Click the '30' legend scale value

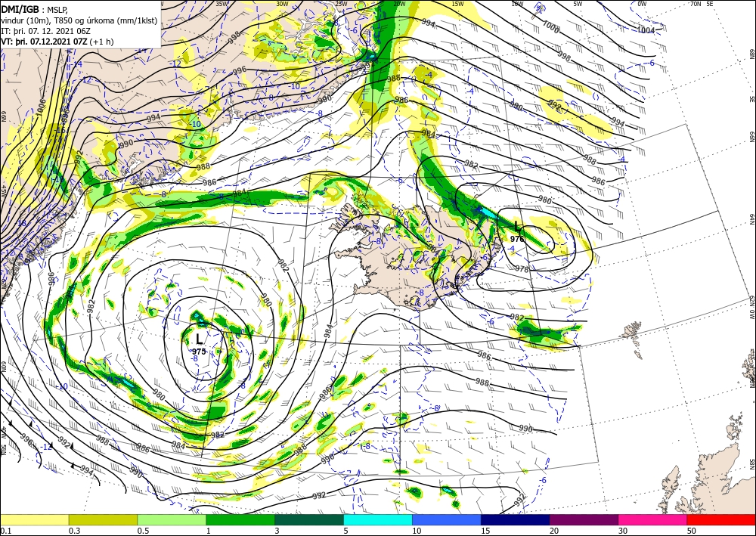(x=623, y=531)
